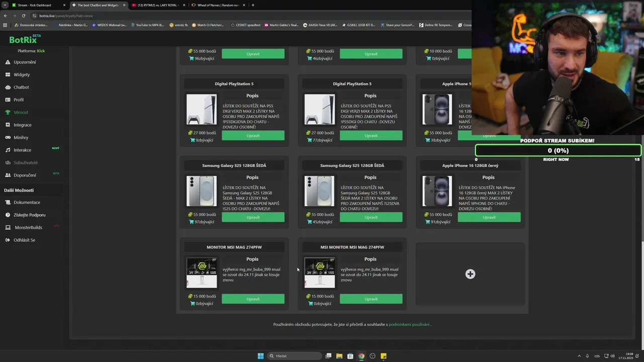Open Domovská stránka bookmark
This screenshot has height=362, width=644.
pyautogui.click(x=31, y=25)
